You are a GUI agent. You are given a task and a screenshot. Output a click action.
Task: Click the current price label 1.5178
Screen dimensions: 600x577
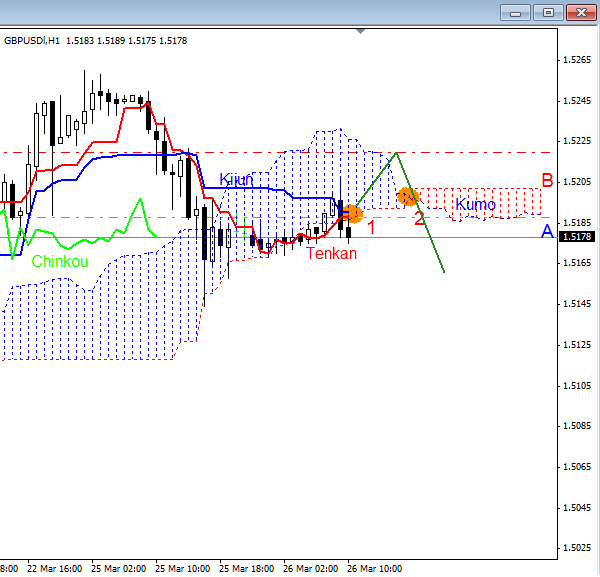(x=577, y=236)
